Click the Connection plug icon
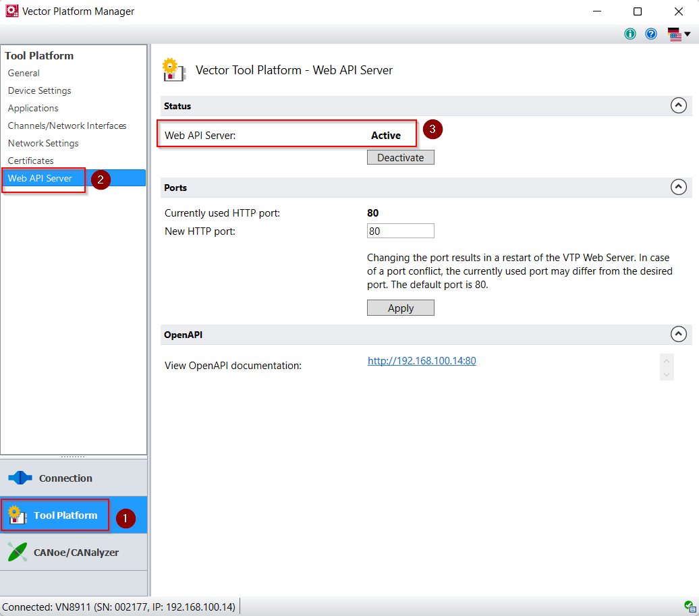The image size is (699, 616). point(20,478)
